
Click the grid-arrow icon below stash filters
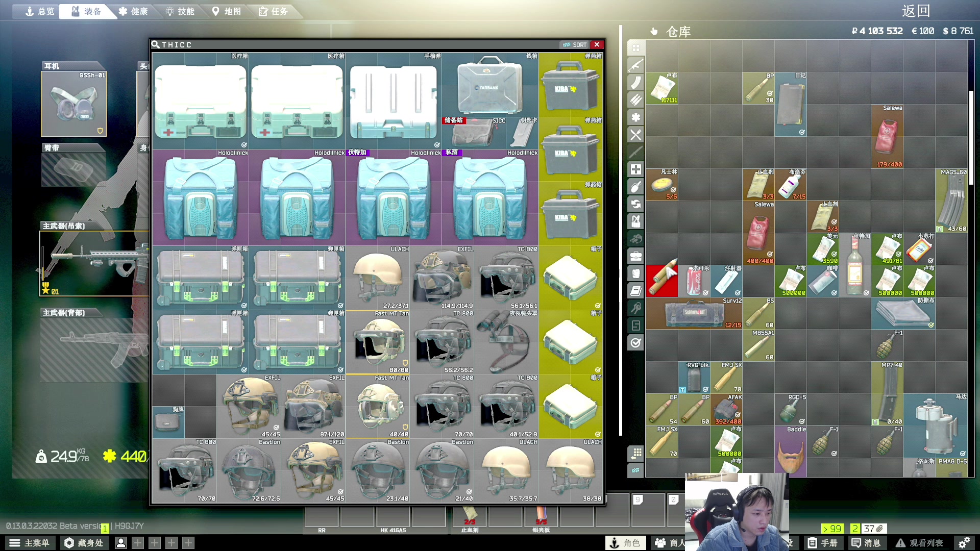pos(636,453)
